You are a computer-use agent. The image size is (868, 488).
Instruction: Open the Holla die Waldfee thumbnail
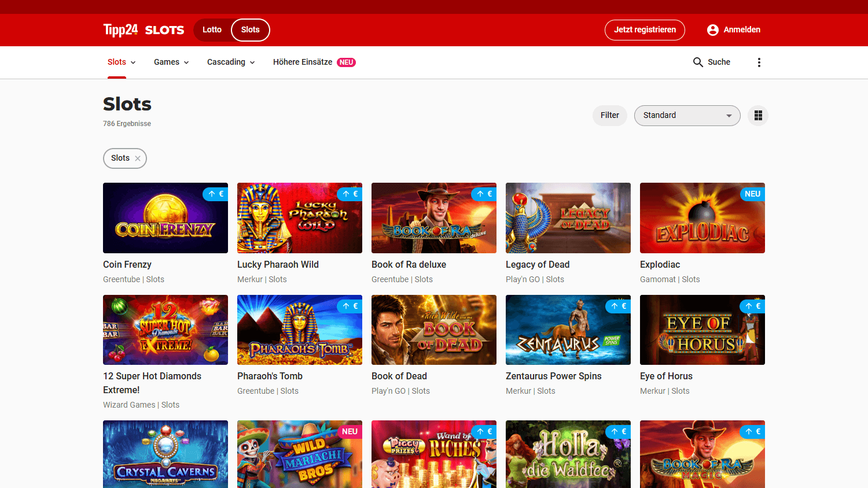(x=568, y=454)
